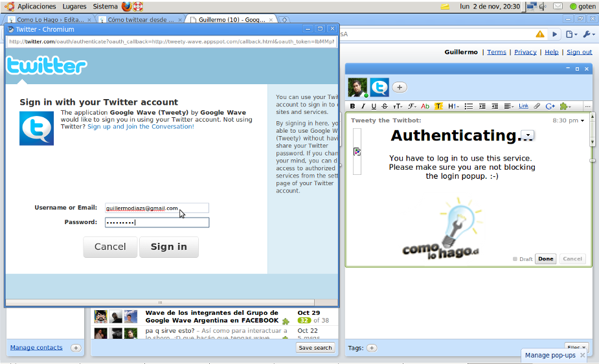This screenshot has height=364, width=599.
Task: Click the Google search G+ toolbar icon
Action: (x=550, y=106)
